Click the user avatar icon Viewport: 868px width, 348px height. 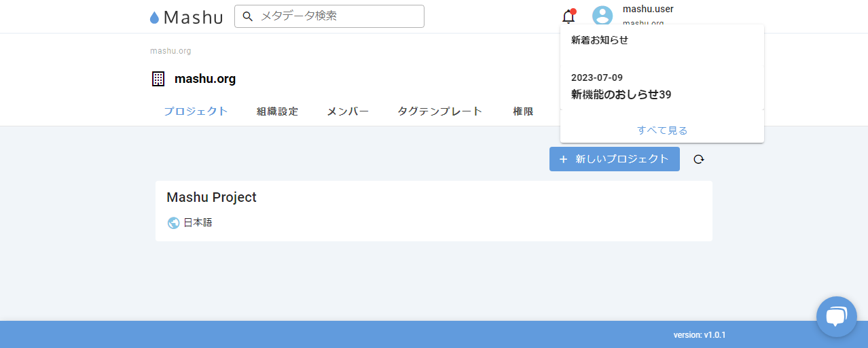pos(602,16)
